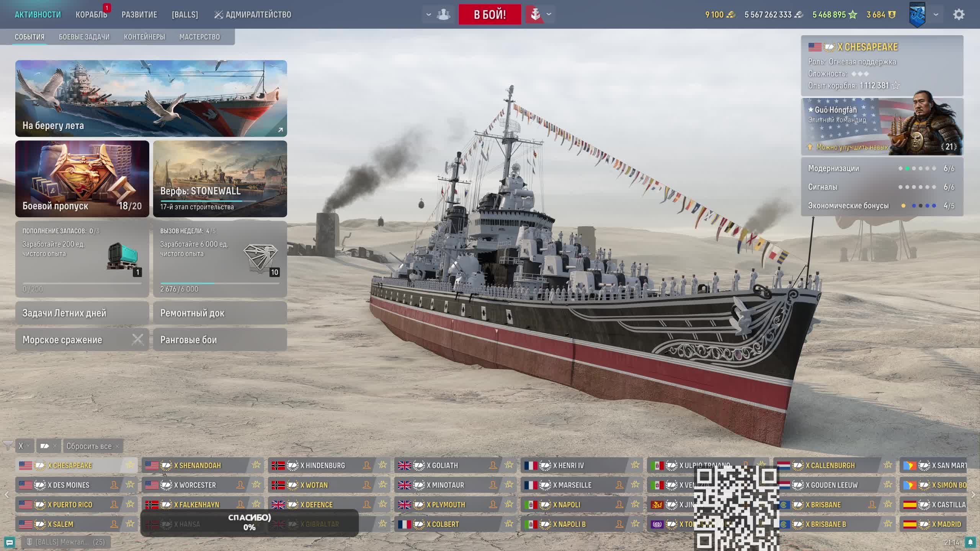Image resolution: width=980 pixels, height=551 pixels.
Task: Open the Сигналы row
Action: [x=882, y=187]
